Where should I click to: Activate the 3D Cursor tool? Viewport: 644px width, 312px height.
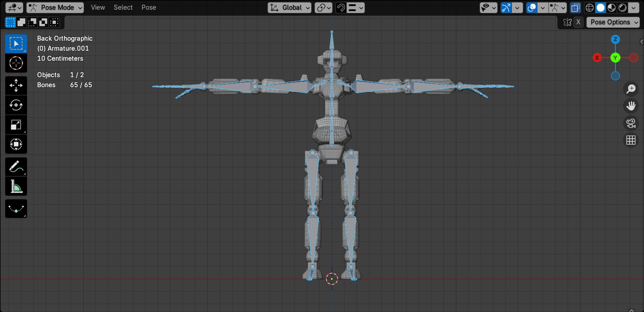coord(16,63)
